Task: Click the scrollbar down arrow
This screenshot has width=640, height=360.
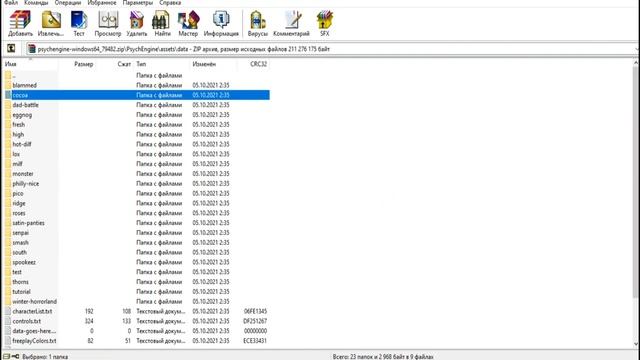Action: (636, 344)
